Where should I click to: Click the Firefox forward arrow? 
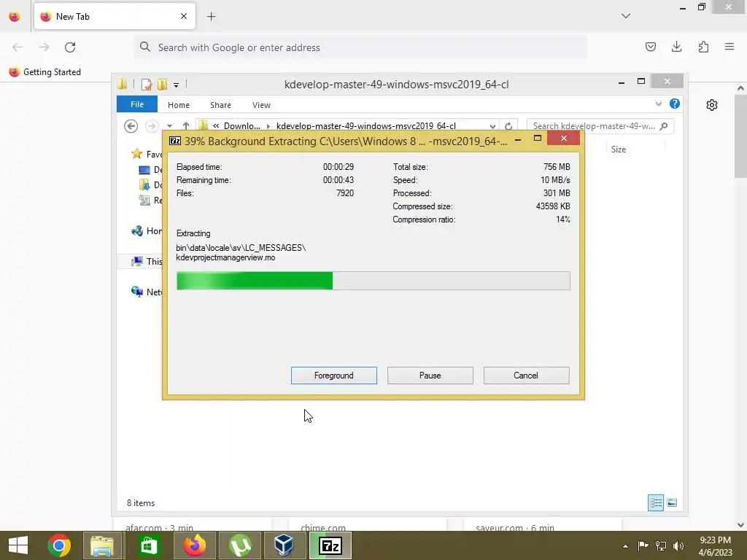coord(44,47)
